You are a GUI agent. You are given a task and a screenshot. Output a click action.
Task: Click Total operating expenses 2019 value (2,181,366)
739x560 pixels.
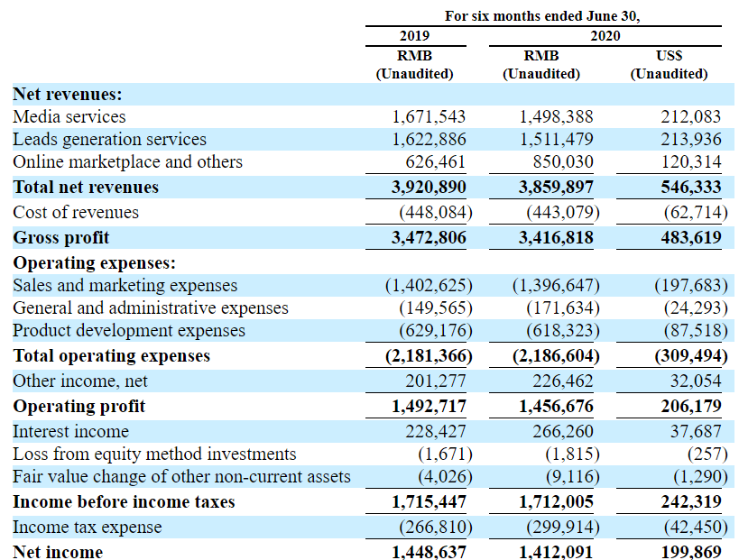tap(429, 356)
